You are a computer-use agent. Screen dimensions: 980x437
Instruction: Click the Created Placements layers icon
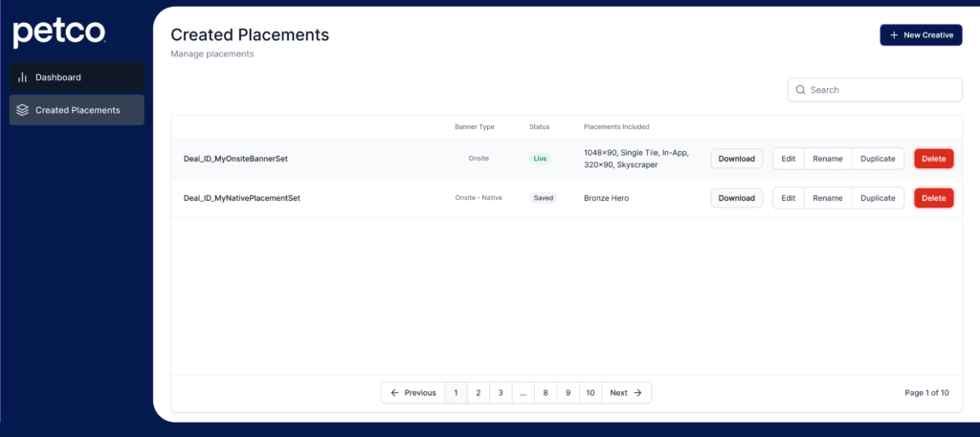[23, 110]
